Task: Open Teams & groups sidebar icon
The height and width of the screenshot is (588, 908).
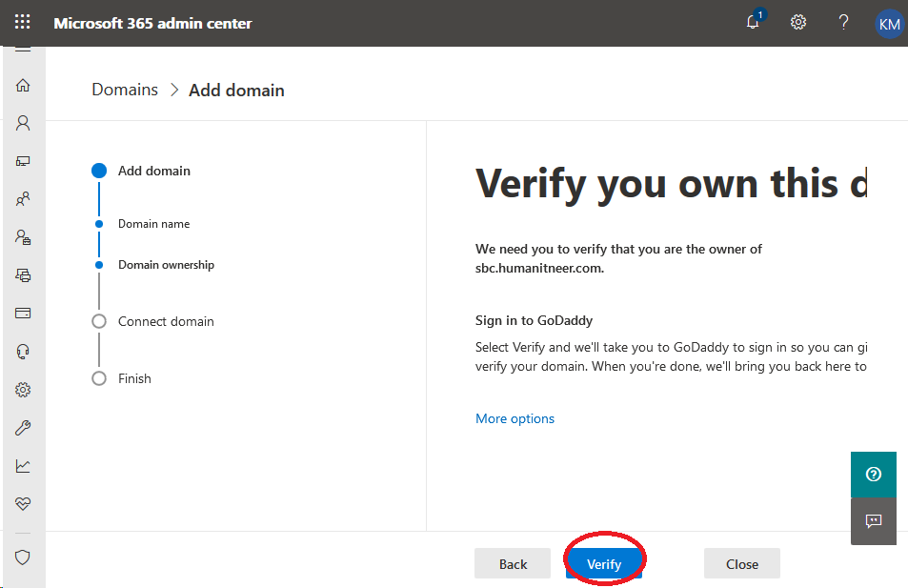Action: pyautogui.click(x=23, y=199)
